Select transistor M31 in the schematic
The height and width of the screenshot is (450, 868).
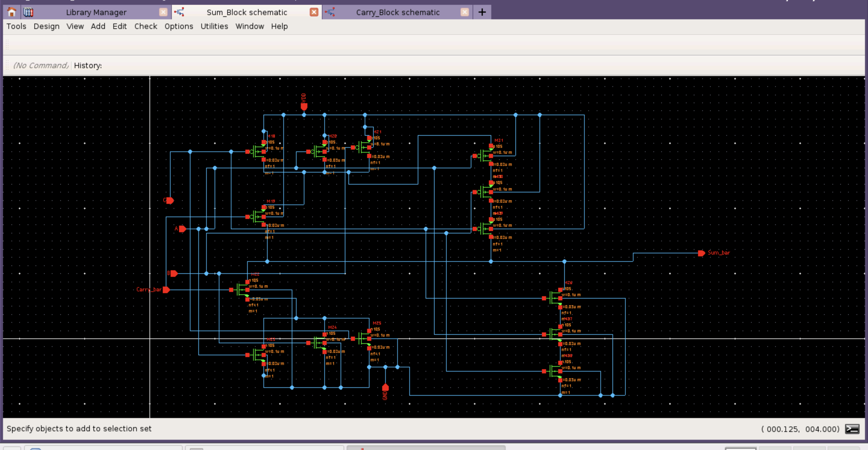click(x=485, y=156)
